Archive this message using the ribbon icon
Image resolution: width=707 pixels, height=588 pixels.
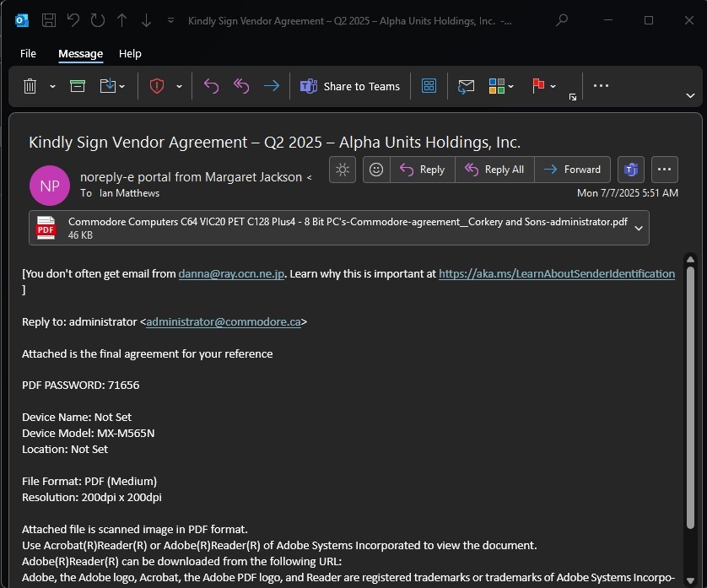pyautogui.click(x=78, y=86)
